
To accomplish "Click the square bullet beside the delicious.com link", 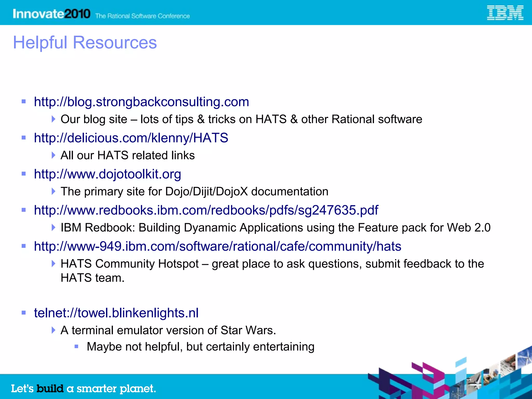I will pos(24,138).
